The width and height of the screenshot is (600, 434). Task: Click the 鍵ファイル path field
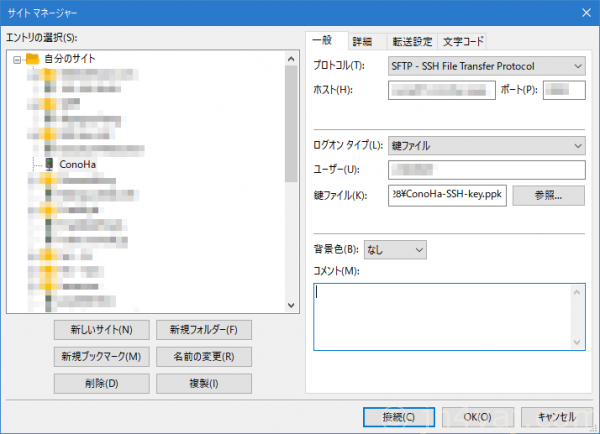click(x=447, y=195)
